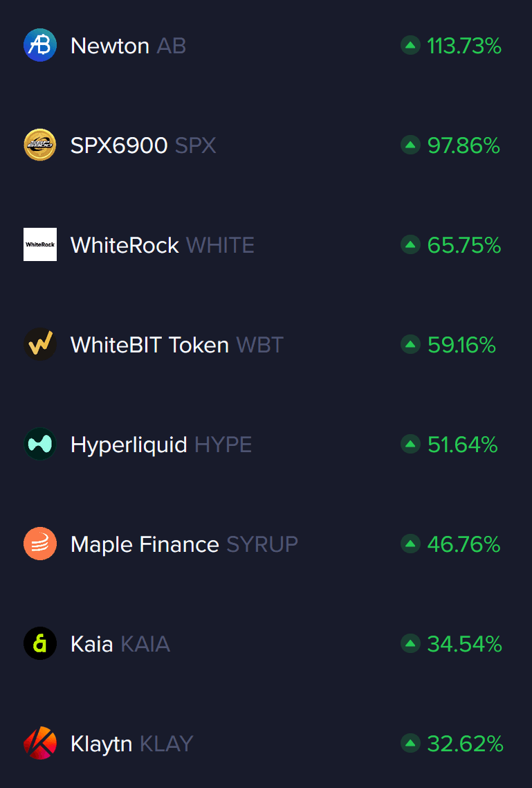Click the 97.86% change value

point(464,146)
